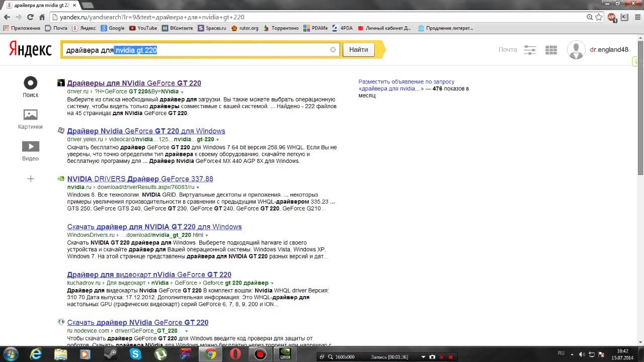Open 'Драйвер для видеокарт nVidia GeForce' result

[x=149, y=275]
